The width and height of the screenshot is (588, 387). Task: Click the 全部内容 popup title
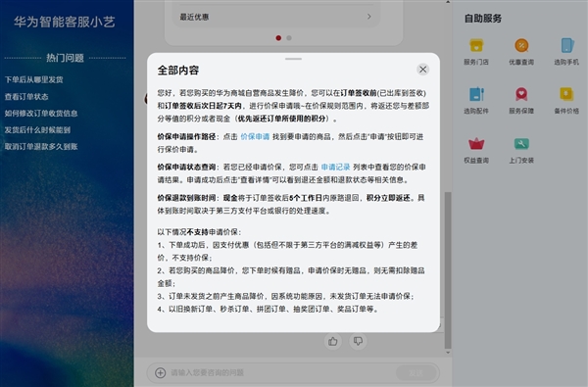(x=178, y=71)
